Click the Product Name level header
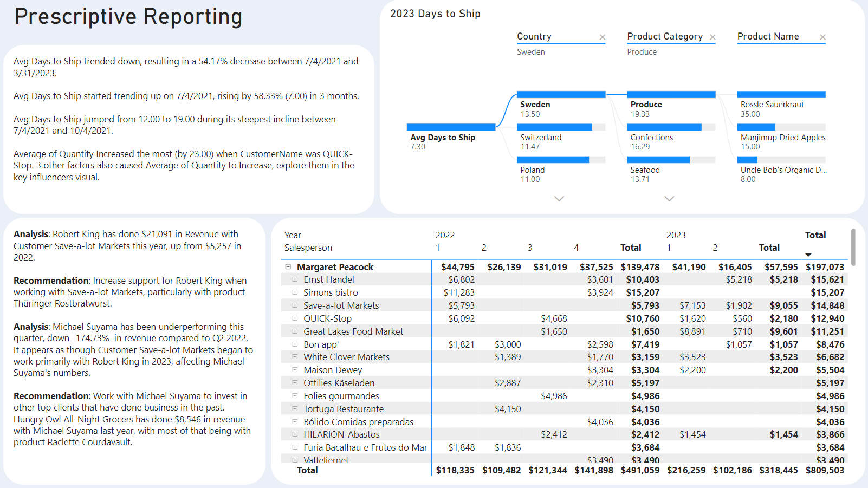 coord(768,36)
